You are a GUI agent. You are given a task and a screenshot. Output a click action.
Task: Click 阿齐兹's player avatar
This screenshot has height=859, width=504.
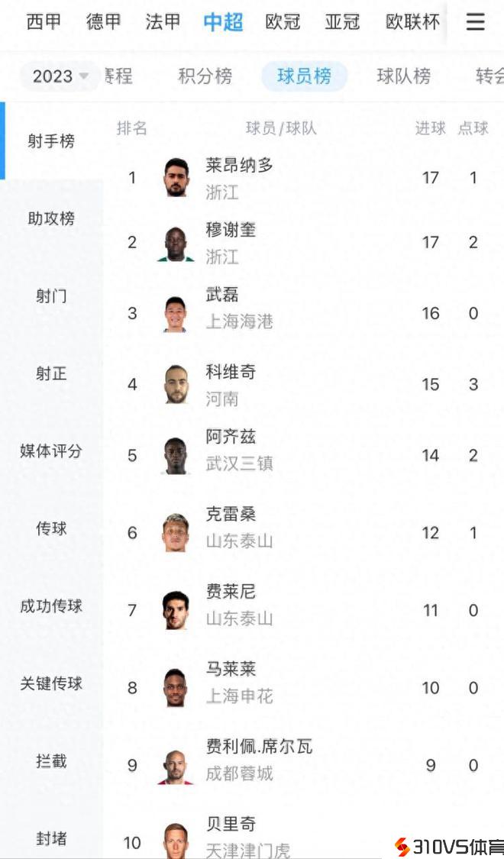176,456
